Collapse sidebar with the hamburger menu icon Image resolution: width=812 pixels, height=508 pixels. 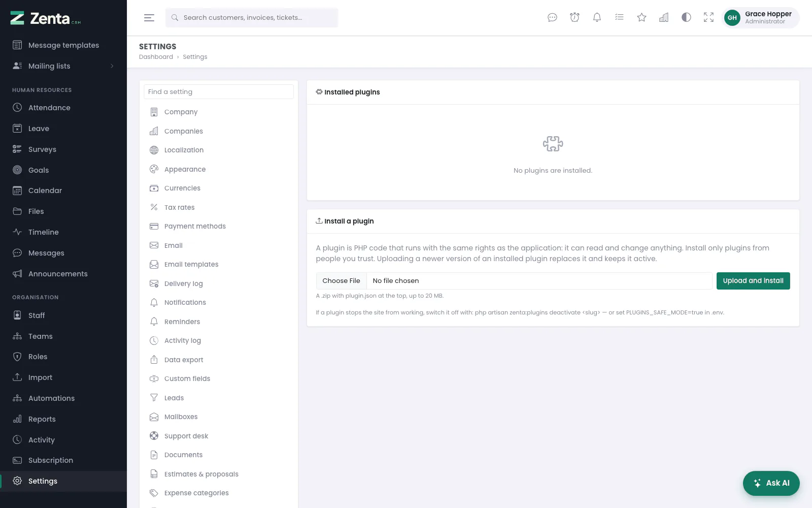pos(149,18)
